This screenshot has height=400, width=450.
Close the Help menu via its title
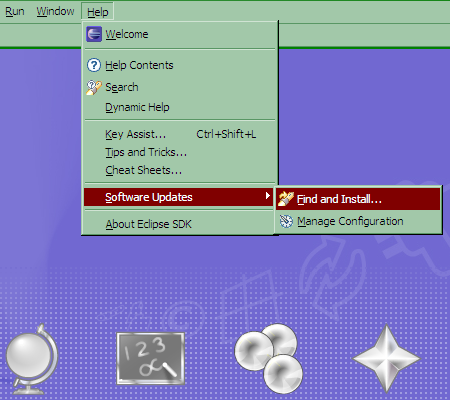pyautogui.click(x=98, y=12)
